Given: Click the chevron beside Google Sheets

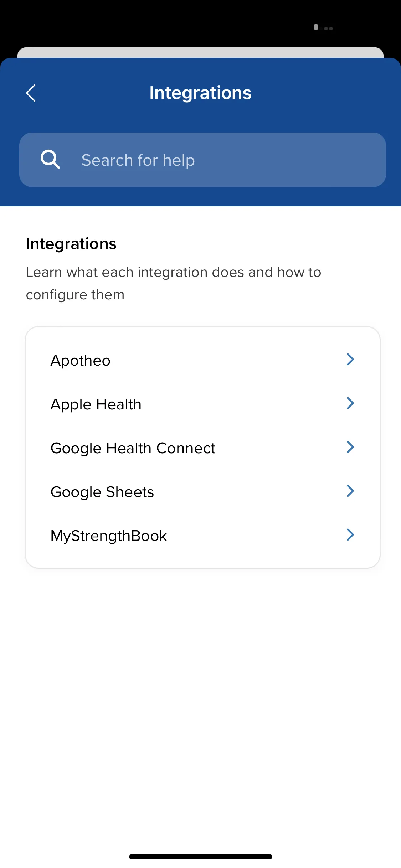Looking at the screenshot, I should tap(350, 491).
